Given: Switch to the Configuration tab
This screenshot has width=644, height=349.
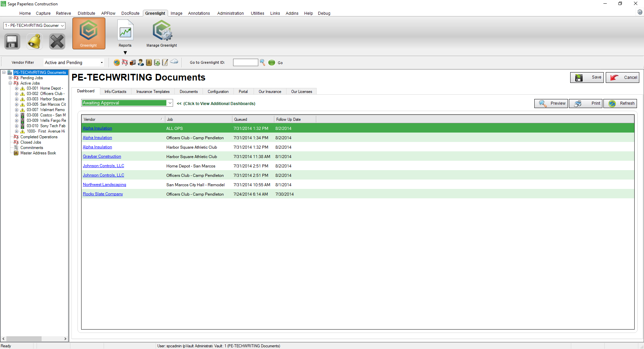Looking at the screenshot, I should click(218, 92).
